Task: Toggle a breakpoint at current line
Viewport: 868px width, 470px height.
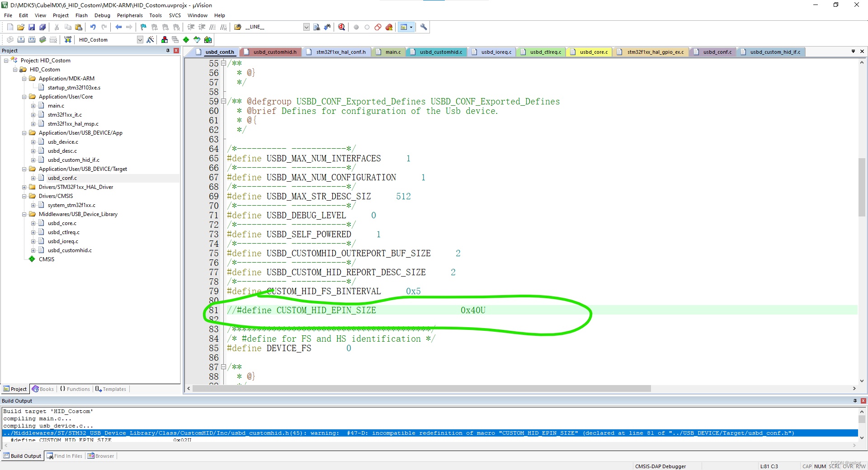Action: pos(357,27)
